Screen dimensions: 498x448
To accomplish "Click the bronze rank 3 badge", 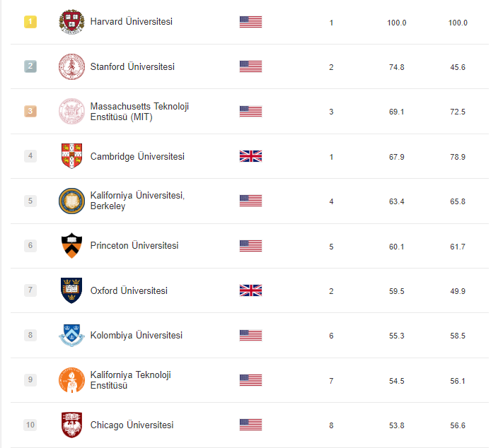I will pos(30,112).
